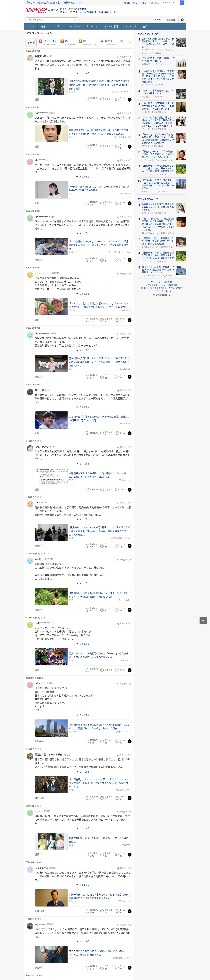
Task: Select trending topic BYD
Action: point(88,43)
